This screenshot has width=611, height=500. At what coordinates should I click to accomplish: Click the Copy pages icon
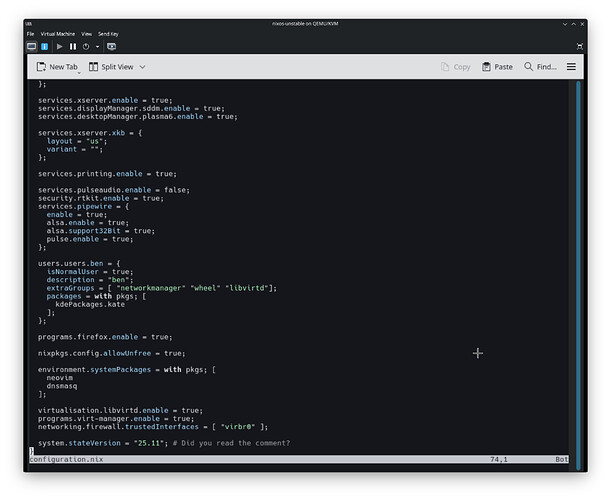coord(445,67)
